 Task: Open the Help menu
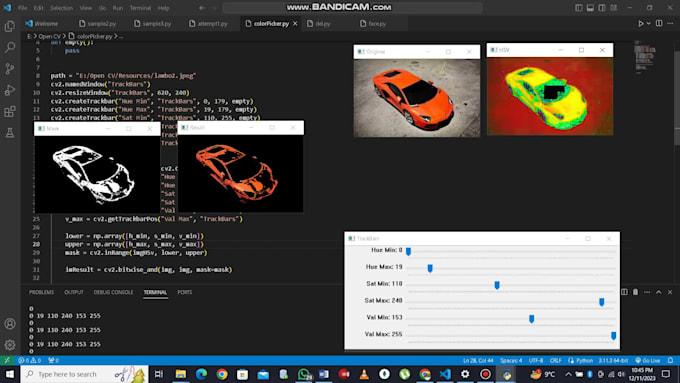(x=163, y=8)
